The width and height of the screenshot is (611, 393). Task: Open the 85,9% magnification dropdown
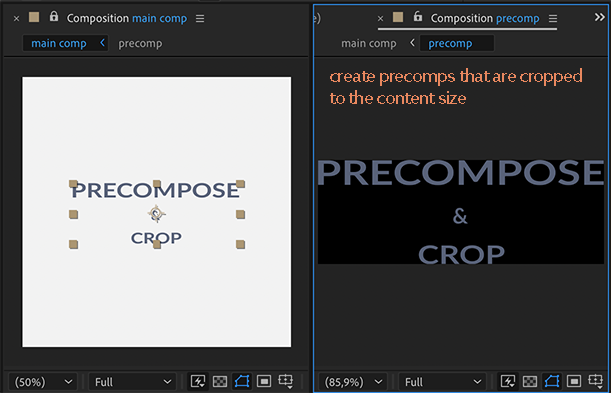pyautogui.click(x=353, y=382)
